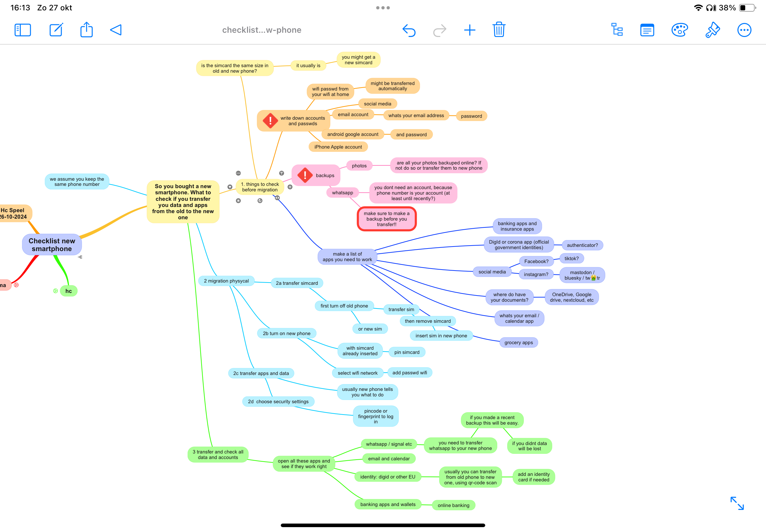Redo the last undone action
The image size is (766, 532).
(439, 30)
